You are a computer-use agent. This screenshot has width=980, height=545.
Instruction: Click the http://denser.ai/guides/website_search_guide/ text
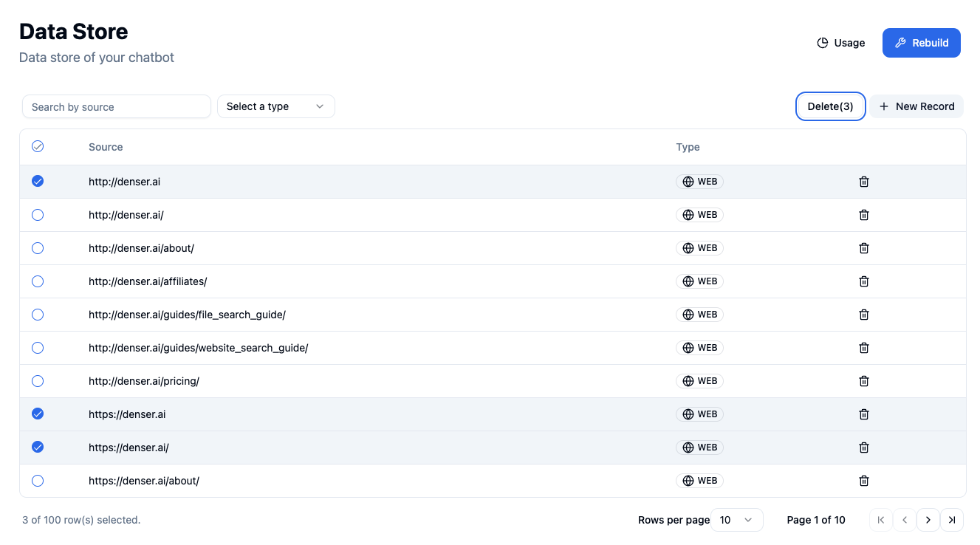pyautogui.click(x=198, y=348)
